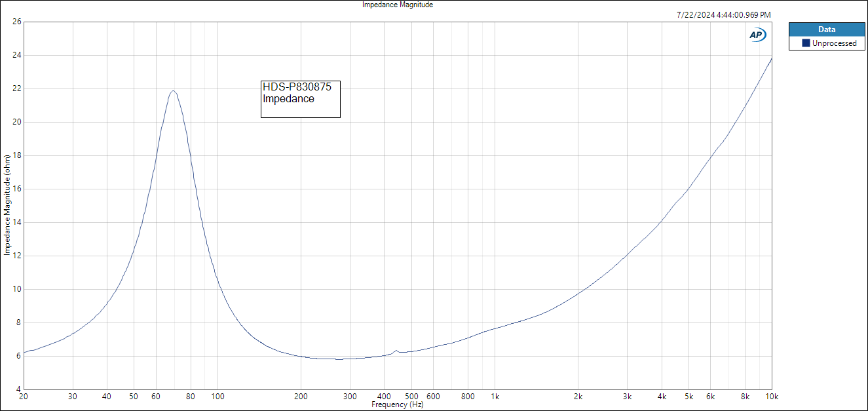Click the 12 value on the vertical axis
This screenshot has height=411, width=868.
tap(17, 256)
